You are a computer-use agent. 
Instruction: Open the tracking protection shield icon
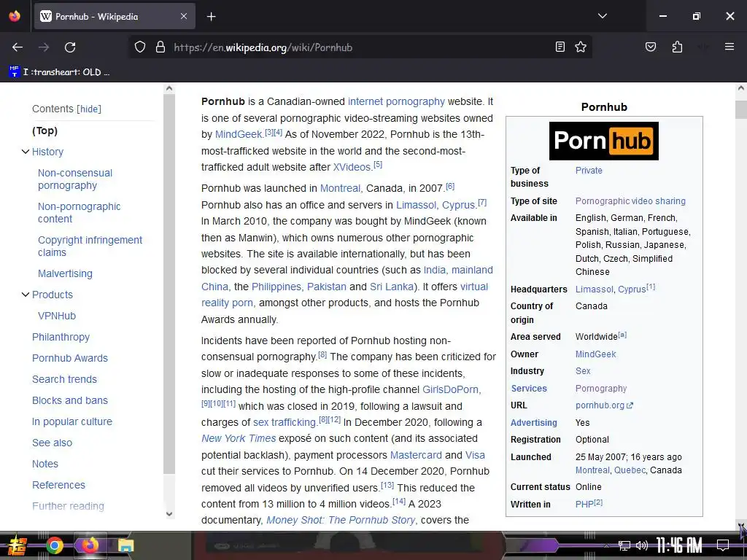pos(139,47)
